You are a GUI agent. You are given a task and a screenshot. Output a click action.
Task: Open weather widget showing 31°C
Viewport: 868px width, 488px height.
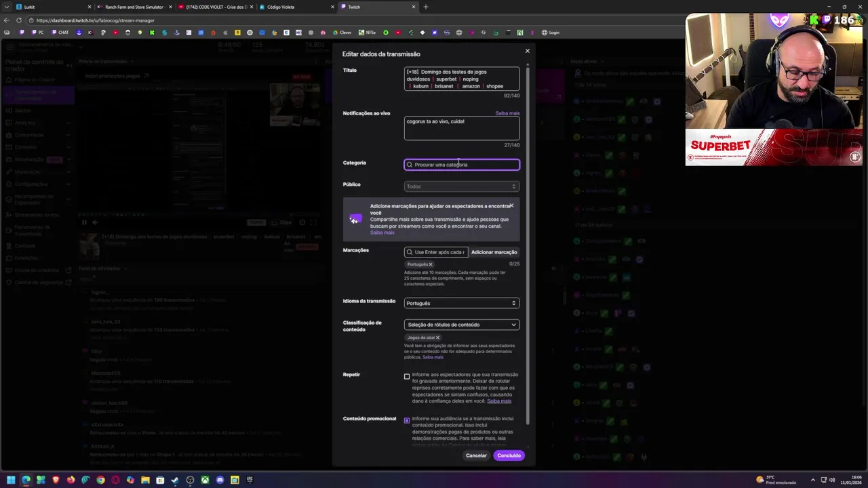[x=776, y=480]
